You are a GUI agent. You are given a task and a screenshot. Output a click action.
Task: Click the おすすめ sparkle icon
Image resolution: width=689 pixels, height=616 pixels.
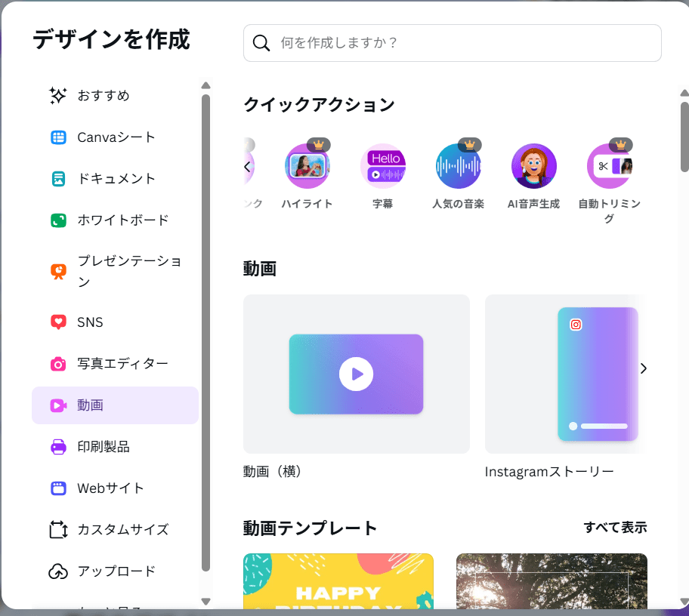(x=58, y=95)
